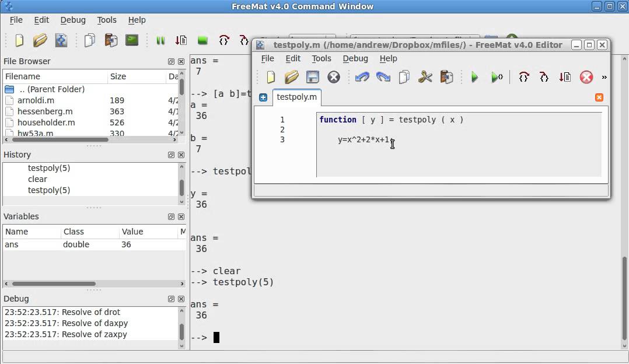Click the Class column header in Variables

90,232
